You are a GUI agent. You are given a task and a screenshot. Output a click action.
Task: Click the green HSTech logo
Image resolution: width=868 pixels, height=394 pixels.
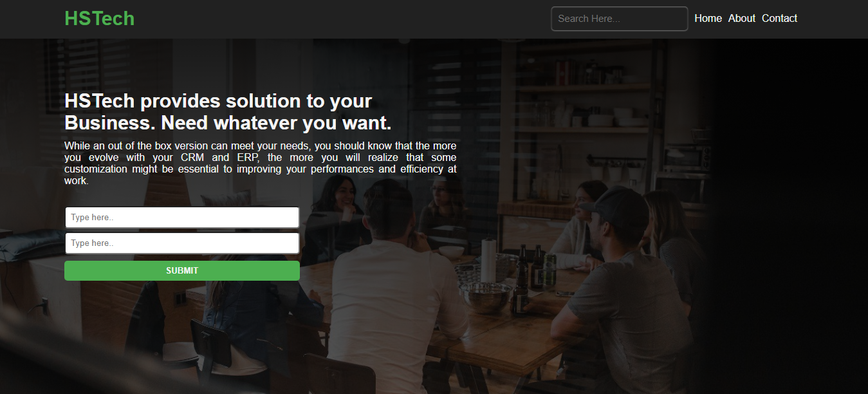(99, 19)
